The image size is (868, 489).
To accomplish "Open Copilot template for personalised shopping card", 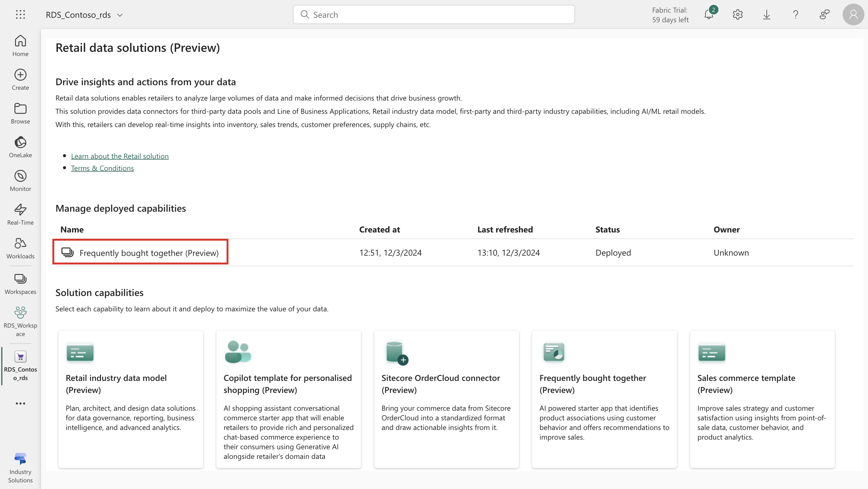I will point(288,399).
